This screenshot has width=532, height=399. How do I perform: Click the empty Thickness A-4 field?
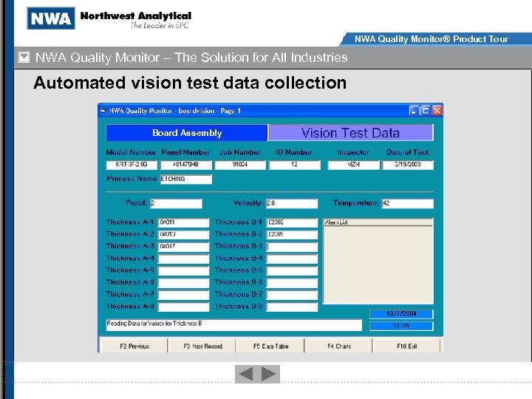point(183,259)
